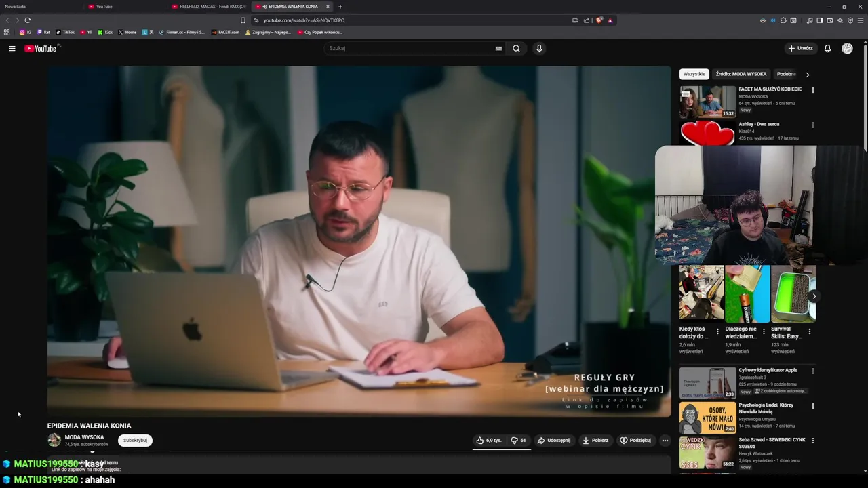Open options for Psychologia Ludzi video

[812, 405]
